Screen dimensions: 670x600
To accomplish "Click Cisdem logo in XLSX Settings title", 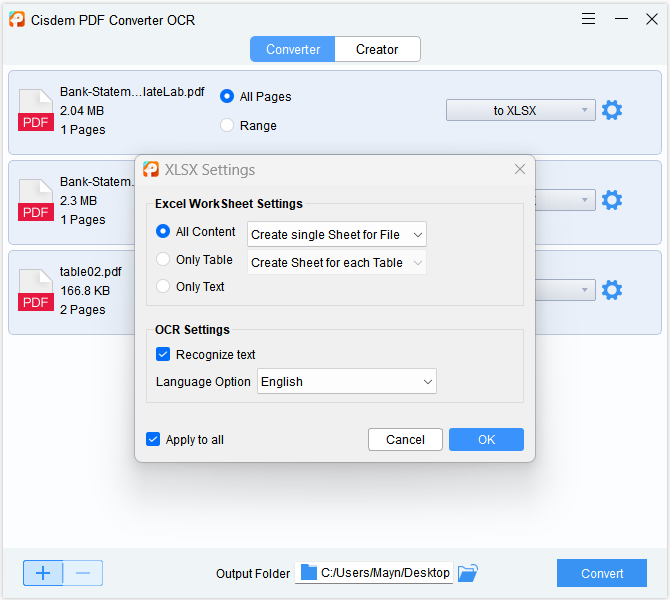I will 151,169.
